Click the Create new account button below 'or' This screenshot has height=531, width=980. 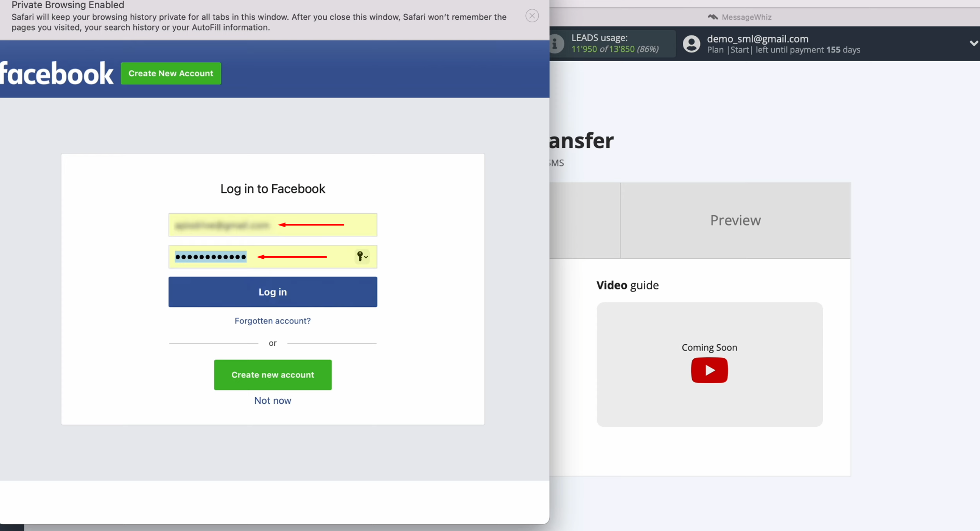coord(273,375)
